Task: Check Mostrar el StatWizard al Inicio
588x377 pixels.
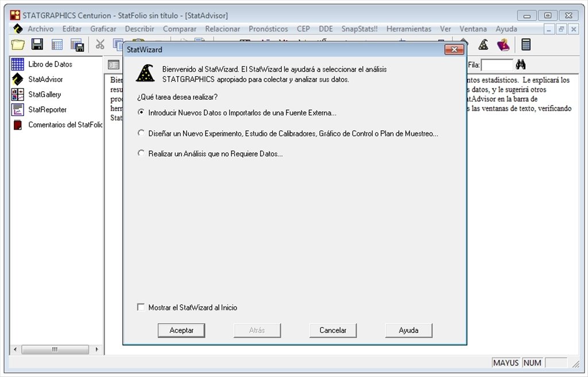Action: click(x=141, y=308)
